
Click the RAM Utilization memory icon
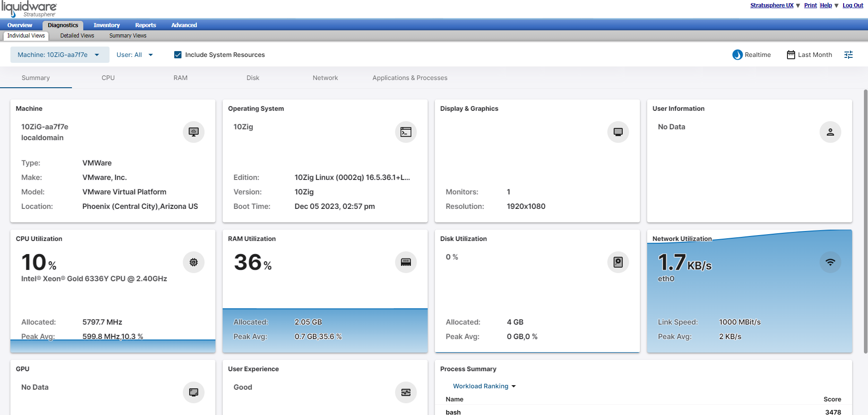(x=406, y=262)
